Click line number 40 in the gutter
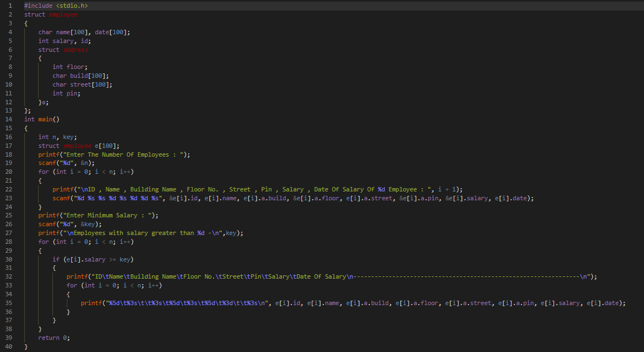 click(9, 346)
